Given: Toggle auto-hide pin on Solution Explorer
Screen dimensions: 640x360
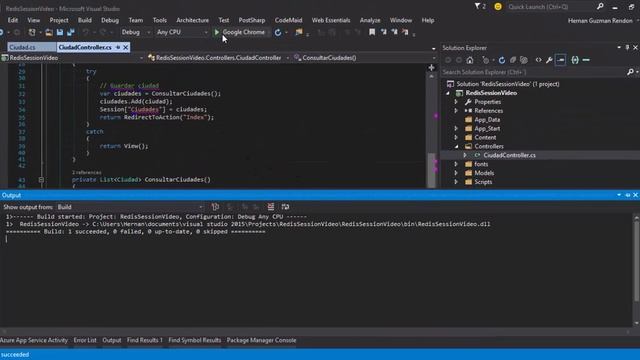Looking at the screenshot, I should point(627,48).
